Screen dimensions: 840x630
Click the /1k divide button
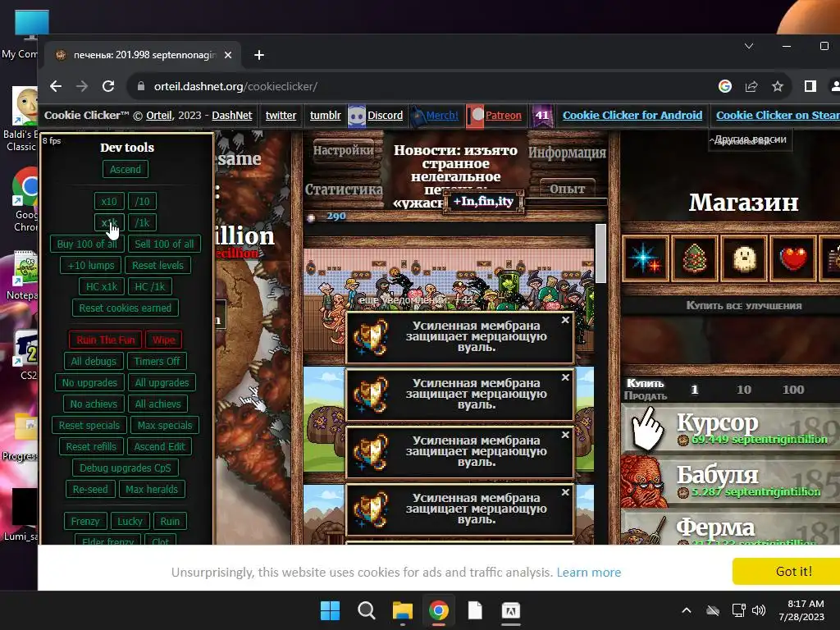[143, 222]
